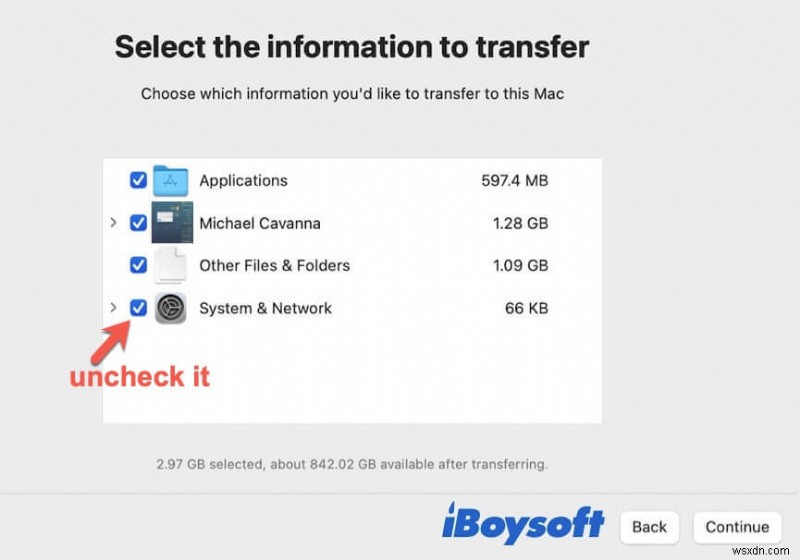Click the Other Files & Folders document icon

(171, 266)
